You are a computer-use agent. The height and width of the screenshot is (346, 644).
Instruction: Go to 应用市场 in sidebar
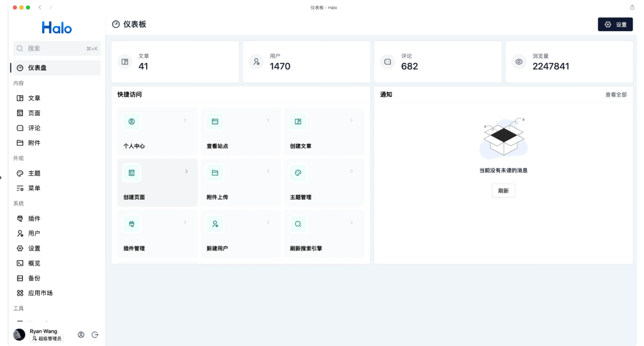(40, 293)
